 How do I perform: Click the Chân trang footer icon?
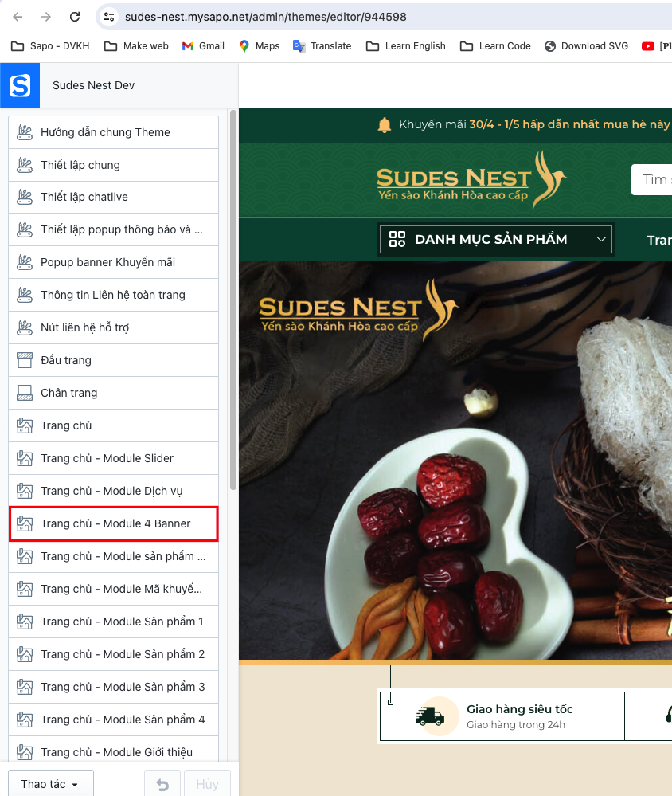pos(25,393)
